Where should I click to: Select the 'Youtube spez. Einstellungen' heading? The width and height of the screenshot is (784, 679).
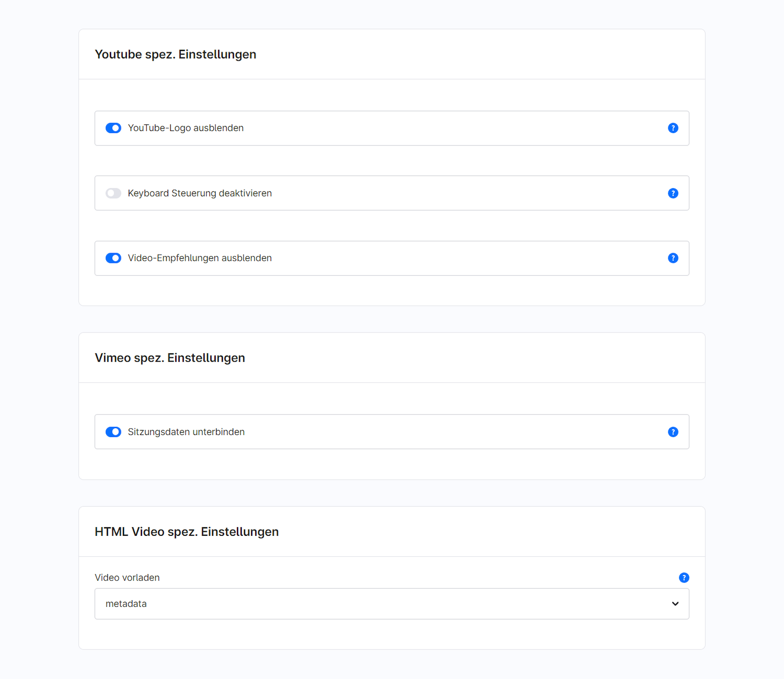(176, 54)
